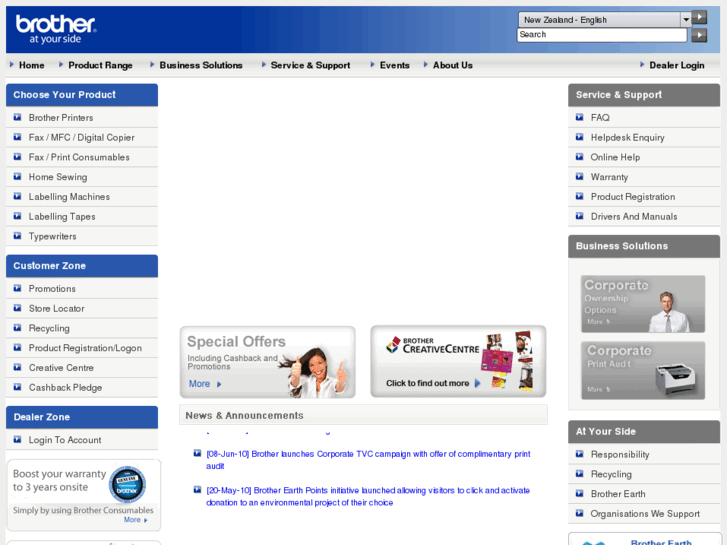Open the Store Locator link
Viewport: 727px width, 545px height.
(57, 308)
